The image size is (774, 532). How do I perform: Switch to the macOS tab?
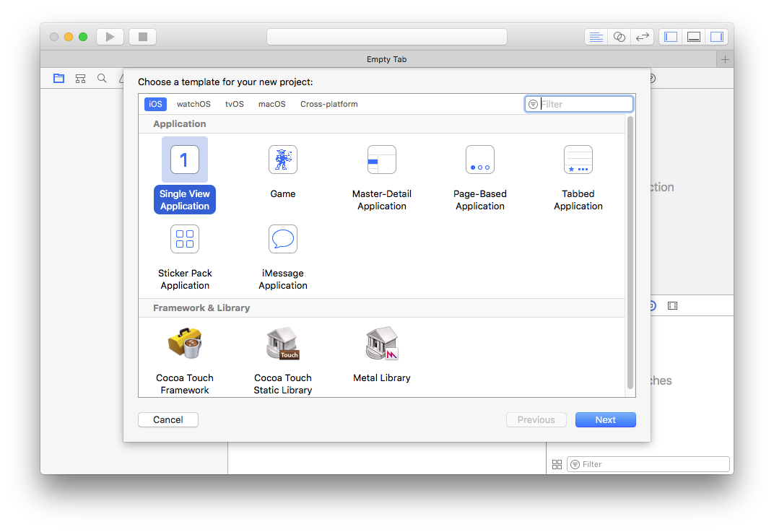click(272, 104)
